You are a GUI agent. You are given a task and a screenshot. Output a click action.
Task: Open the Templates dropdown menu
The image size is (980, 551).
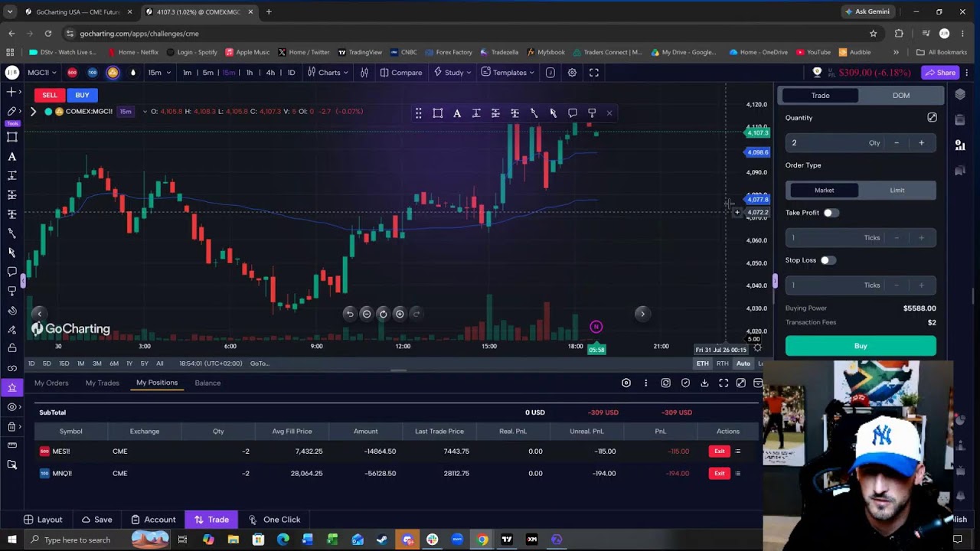point(508,73)
